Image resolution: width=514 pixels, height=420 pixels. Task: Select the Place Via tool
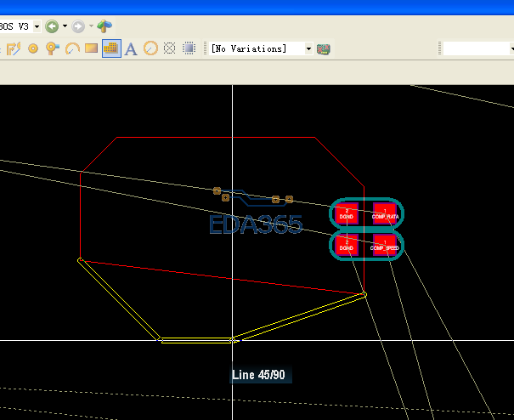pyautogui.click(x=53, y=48)
